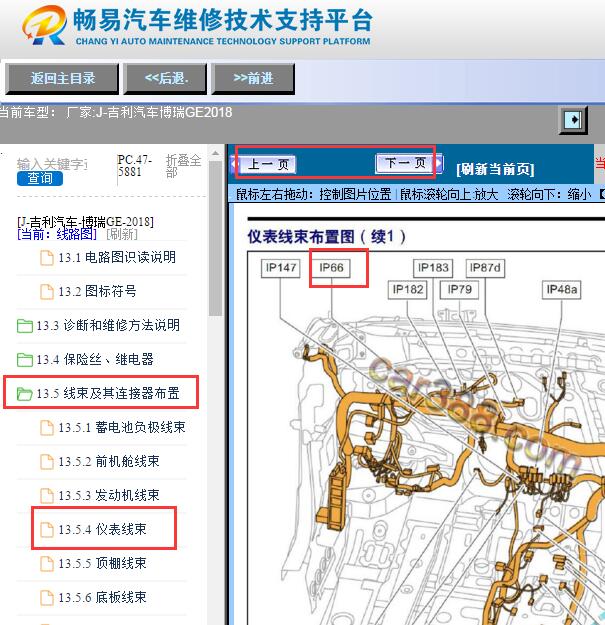Click the document icon of 13.2
The width and height of the screenshot is (605, 625).
47,291
